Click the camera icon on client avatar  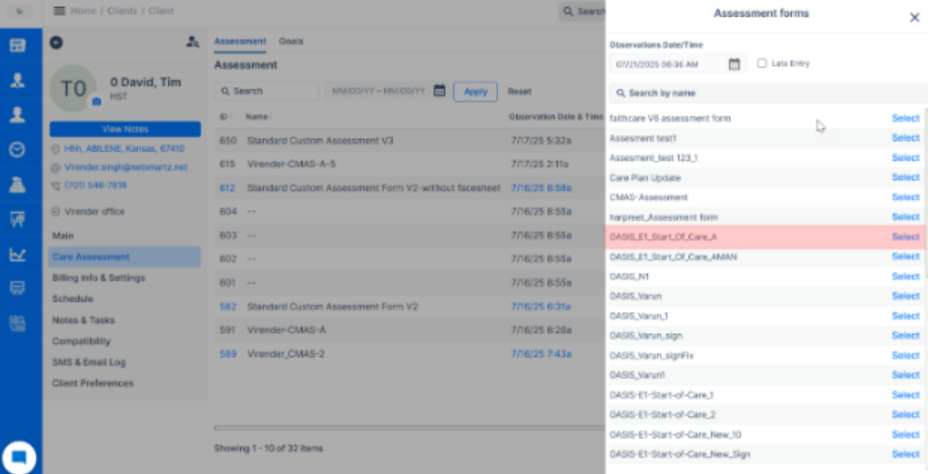pyautogui.click(x=96, y=102)
